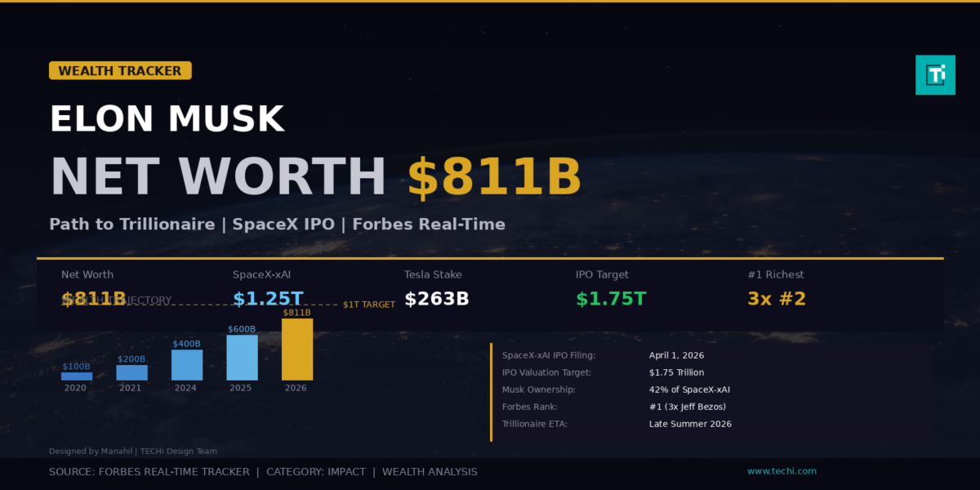This screenshot has width=980, height=490.
Task: Open the CATEGORY: IMPACT section
Action: [x=315, y=471]
